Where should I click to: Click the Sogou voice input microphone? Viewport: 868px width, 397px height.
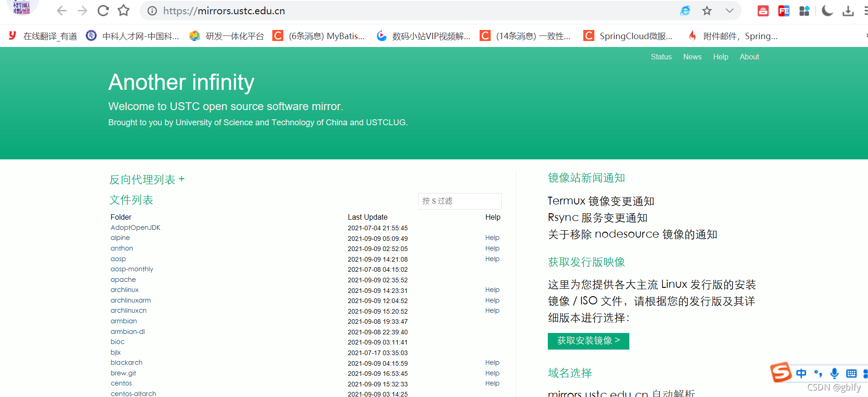pyautogui.click(x=834, y=373)
